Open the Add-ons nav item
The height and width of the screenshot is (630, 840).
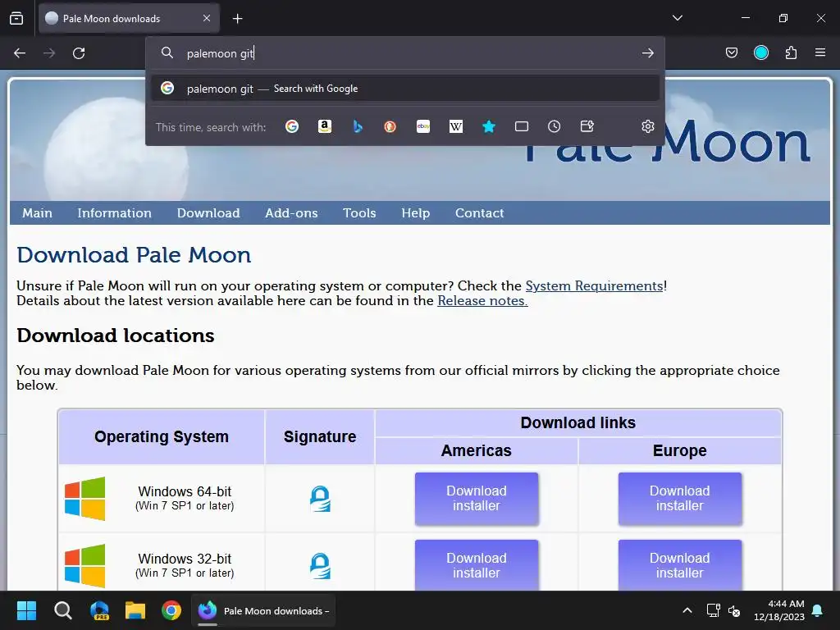click(x=291, y=212)
